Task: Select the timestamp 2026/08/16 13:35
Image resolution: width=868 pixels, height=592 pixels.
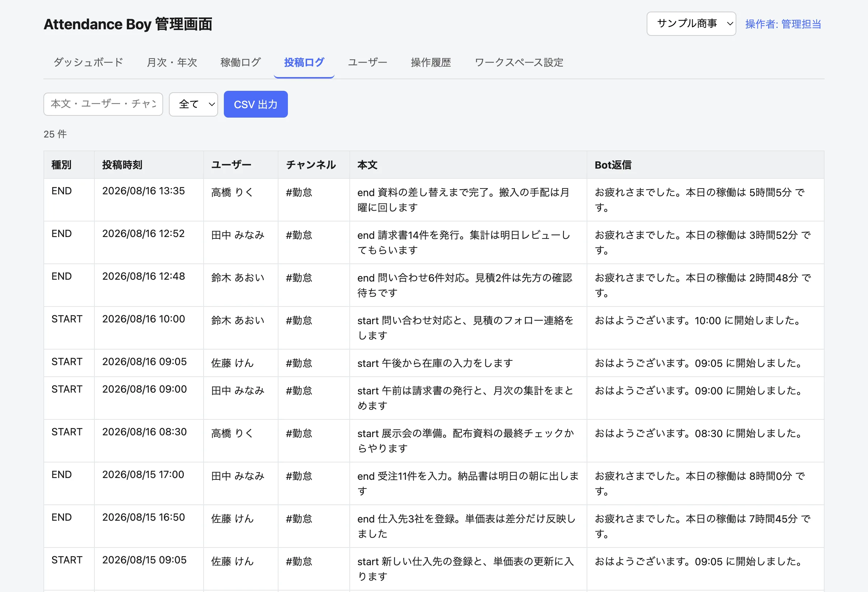Action: 144,191
